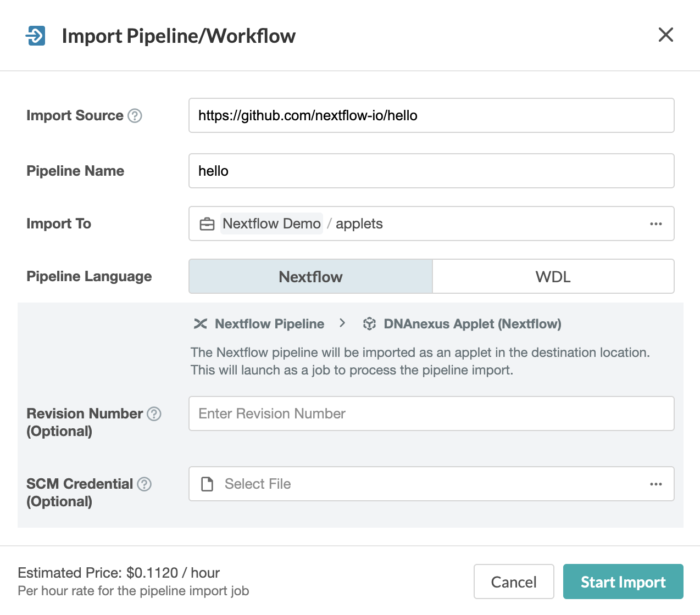Viewport: 700px width, 615px height.
Task: Click the import pipeline icon in the dialog header
Action: pyautogui.click(x=35, y=35)
